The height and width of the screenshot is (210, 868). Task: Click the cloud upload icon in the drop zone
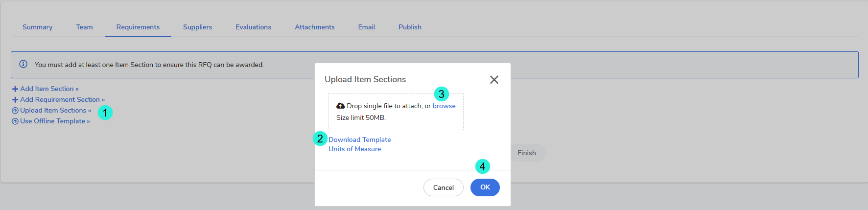341,106
